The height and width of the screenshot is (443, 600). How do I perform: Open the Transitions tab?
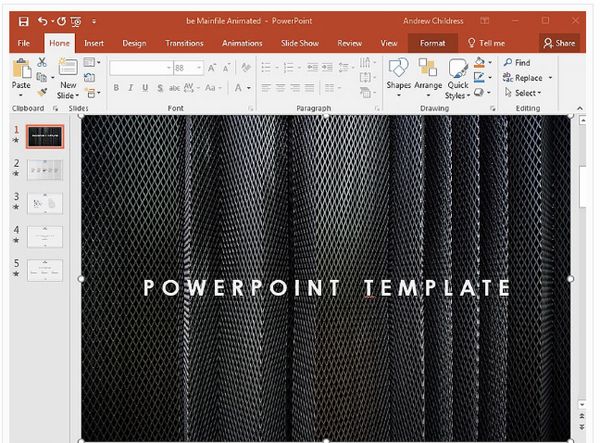(x=184, y=43)
